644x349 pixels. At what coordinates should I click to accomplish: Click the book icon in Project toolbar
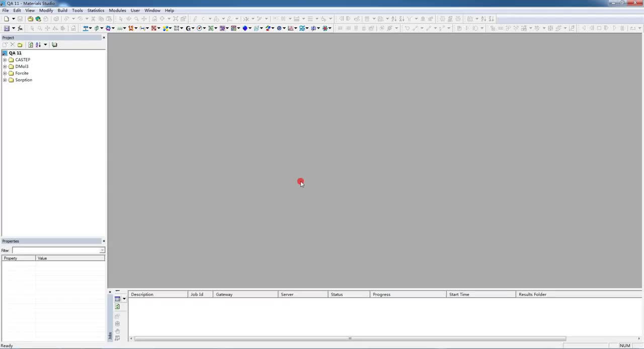point(54,45)
